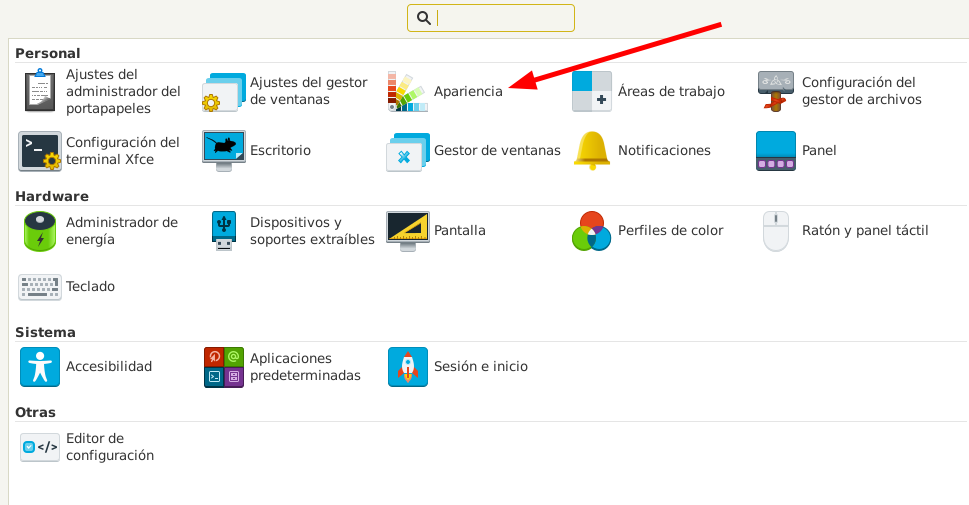Click the Accesibilidad icon

[39, 367]
